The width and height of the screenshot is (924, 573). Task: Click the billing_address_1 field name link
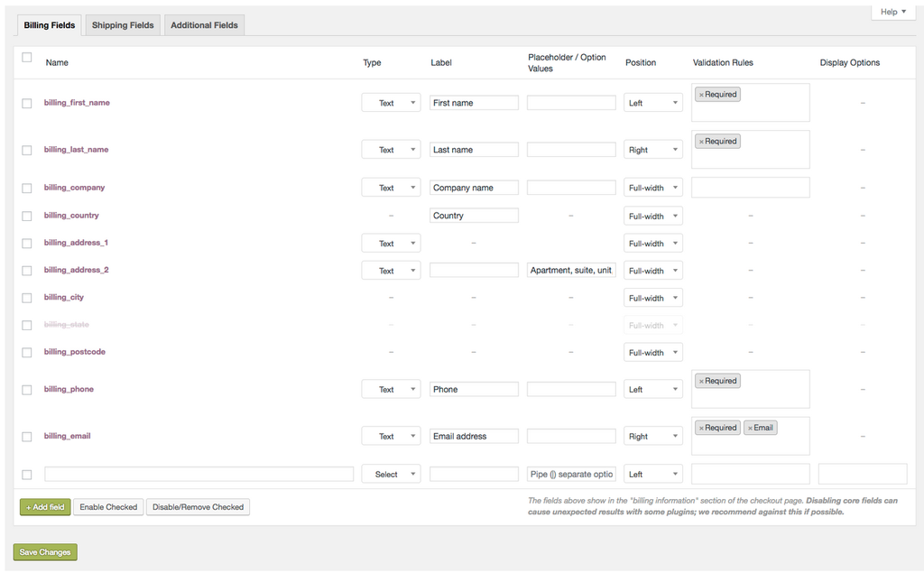76,243
